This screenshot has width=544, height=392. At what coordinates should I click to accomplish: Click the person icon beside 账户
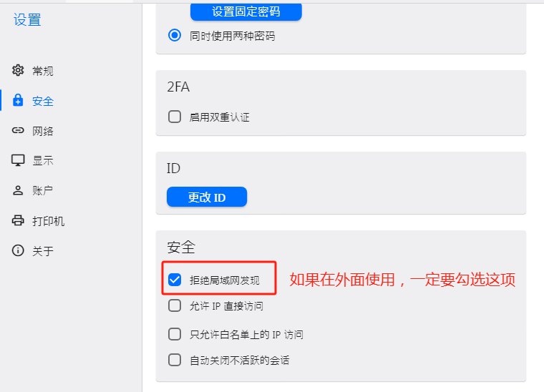tap(19, 191)
